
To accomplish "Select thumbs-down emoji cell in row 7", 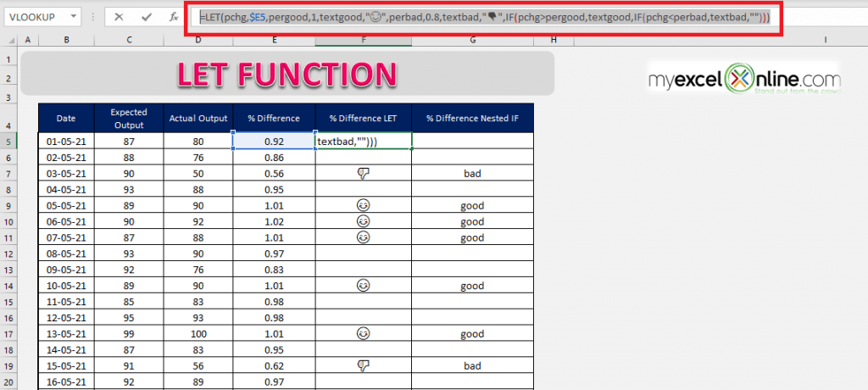I will [363, 173].
